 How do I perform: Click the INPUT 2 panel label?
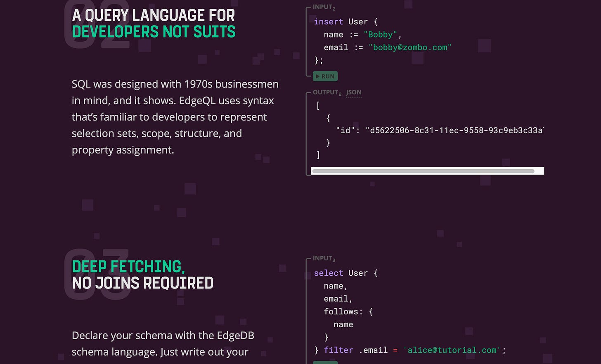click(x=324, y=7)
